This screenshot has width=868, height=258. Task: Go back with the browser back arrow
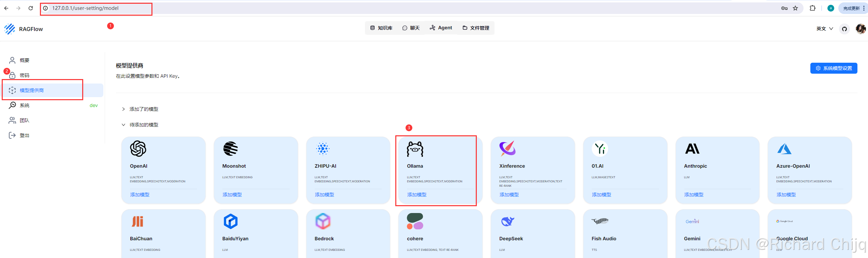point(6,8)
